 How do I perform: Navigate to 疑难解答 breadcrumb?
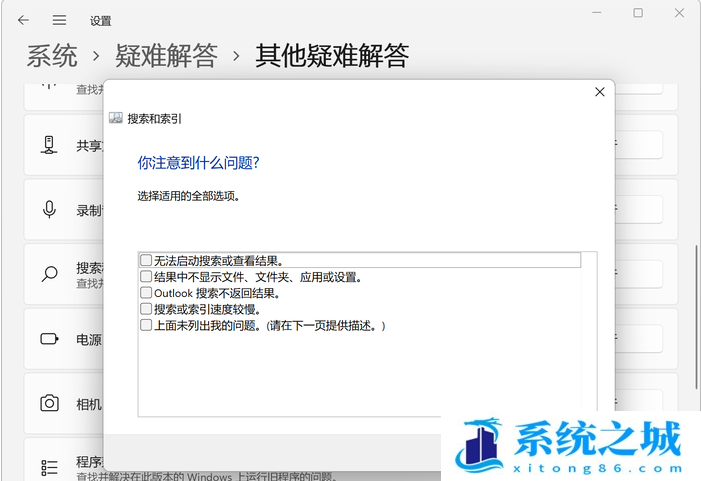point(166,56)
